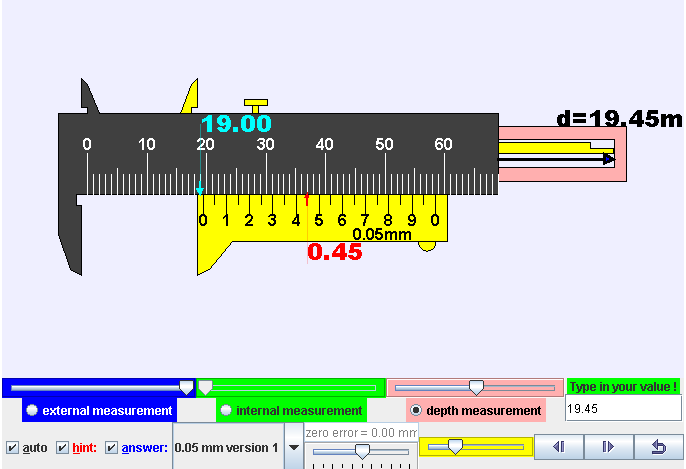Select external measurement radio button
Viewport: 686px width, 469px height.
32,410
